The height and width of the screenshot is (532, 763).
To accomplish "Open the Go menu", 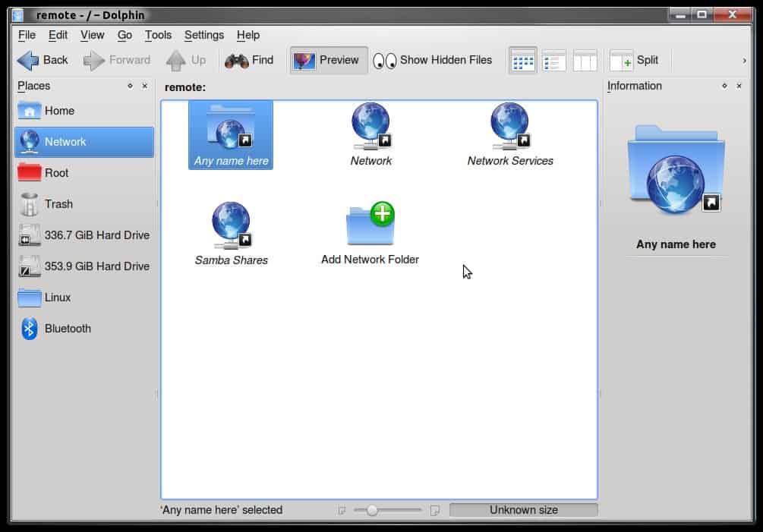I will (x=125, y=35).
